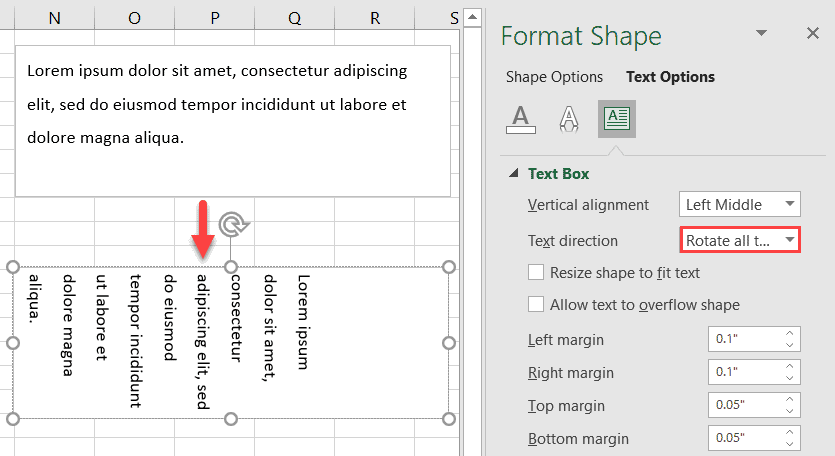Click the rotation handle above the shape
Image resolution: width=835 pixels, height=456 pixels.
[232, 223]
